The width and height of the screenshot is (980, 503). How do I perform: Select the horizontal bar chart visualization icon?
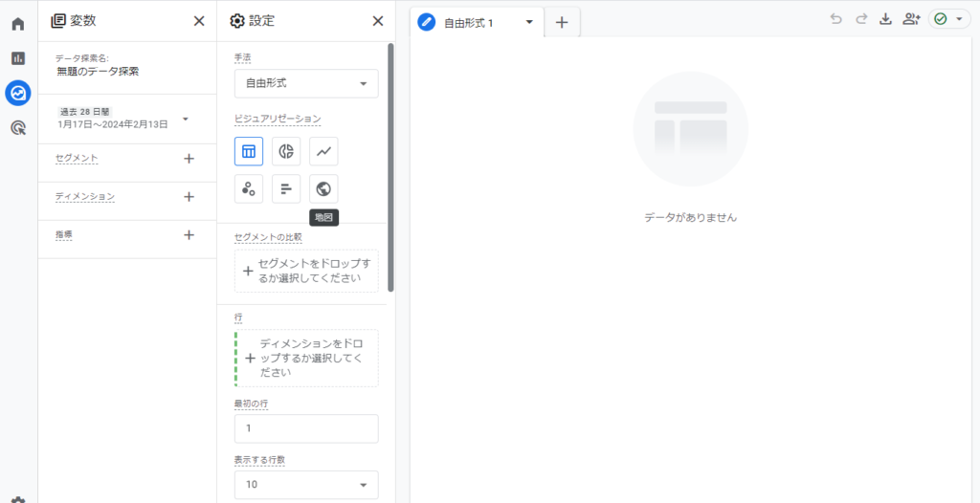coord(286,188)
